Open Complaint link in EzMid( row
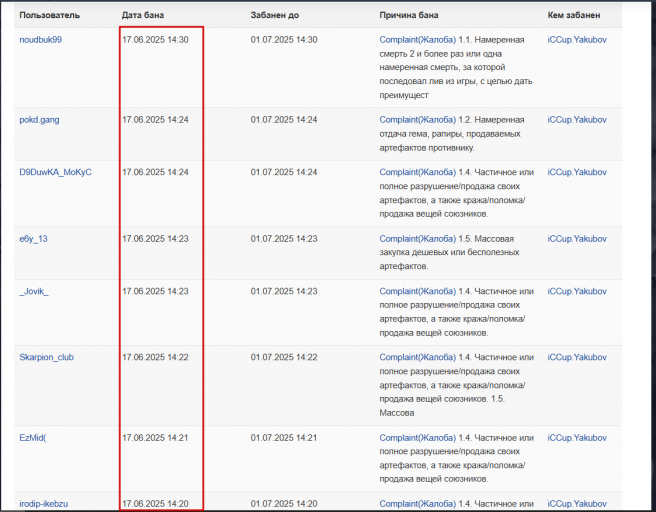 coord(418,438)
